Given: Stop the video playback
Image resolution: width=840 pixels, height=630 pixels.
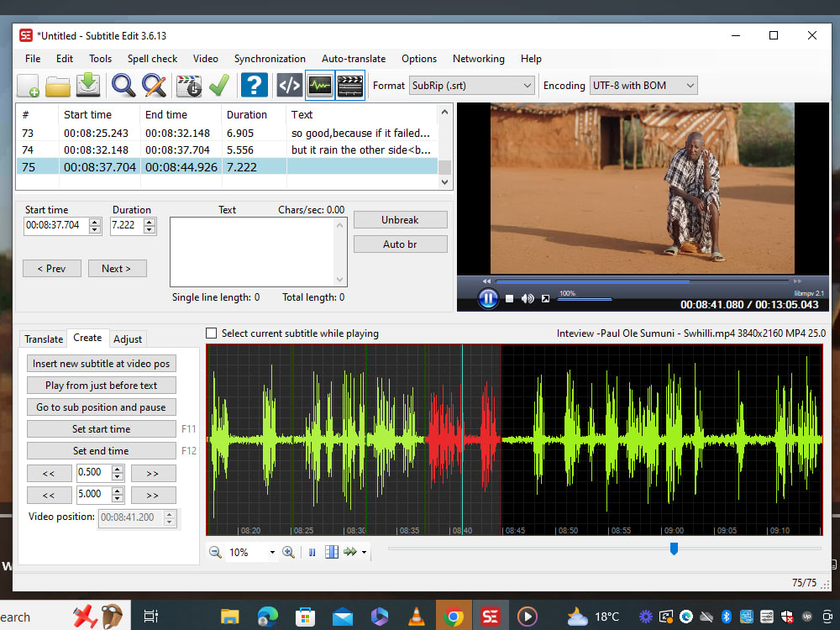Looking at the screenshot, I should click(x=510, y=298).
